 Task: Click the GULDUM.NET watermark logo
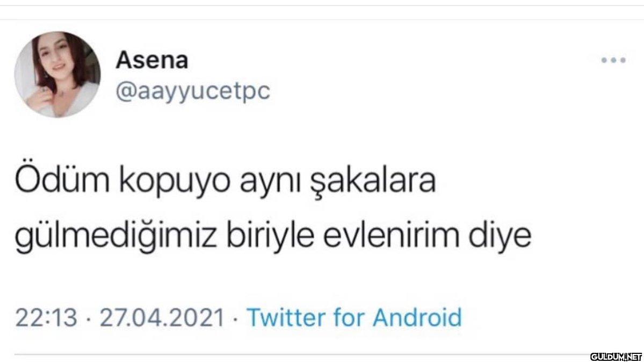(x=616, y=356)
